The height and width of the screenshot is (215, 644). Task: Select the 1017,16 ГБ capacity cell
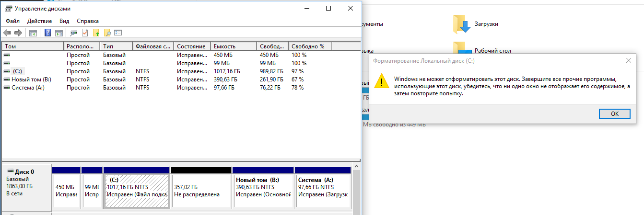(x=227, y=71)
